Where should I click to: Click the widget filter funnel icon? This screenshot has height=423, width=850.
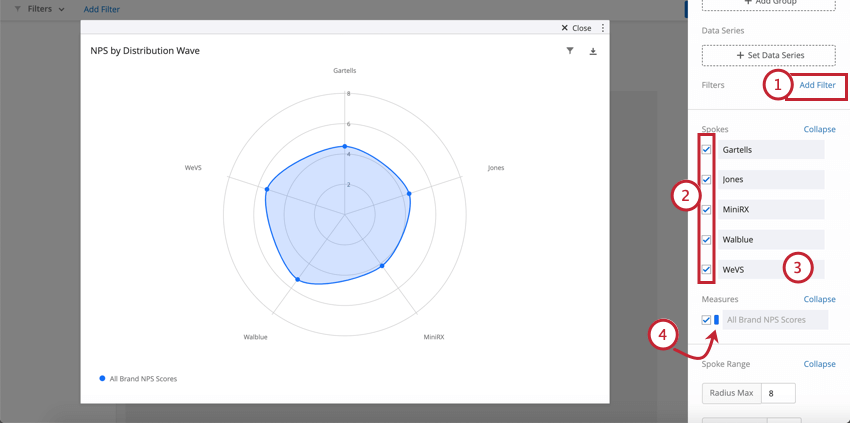570,50
